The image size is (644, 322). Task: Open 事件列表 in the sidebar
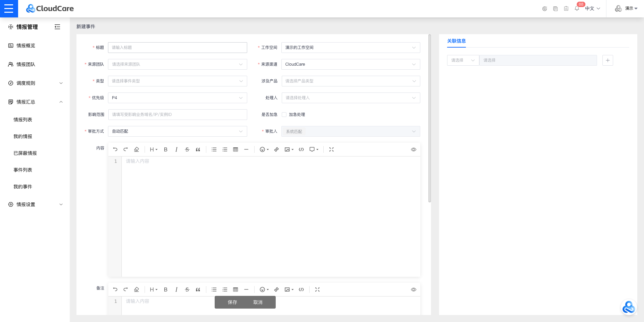(x=23, y=170)
